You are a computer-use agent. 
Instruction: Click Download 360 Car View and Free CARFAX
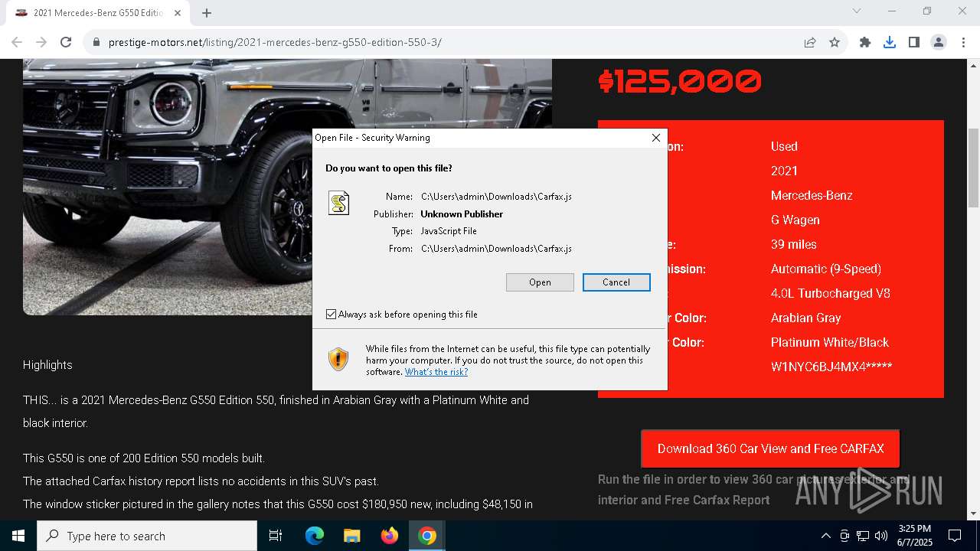coord(770,449)
